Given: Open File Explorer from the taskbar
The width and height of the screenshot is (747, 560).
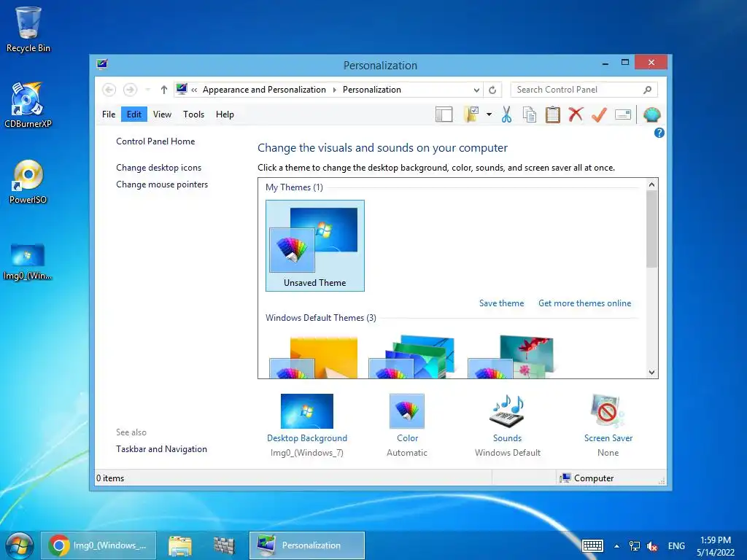Looking at the screenshot, I should tap(179, 545).
